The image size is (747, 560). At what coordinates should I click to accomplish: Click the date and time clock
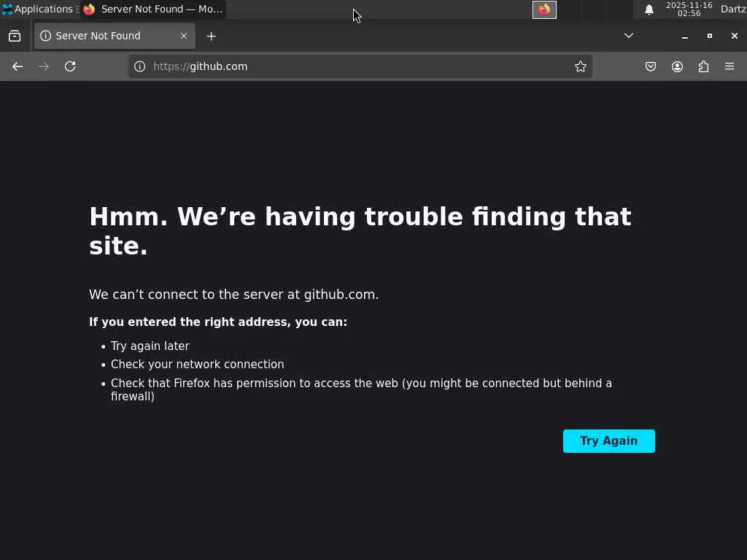689,9
